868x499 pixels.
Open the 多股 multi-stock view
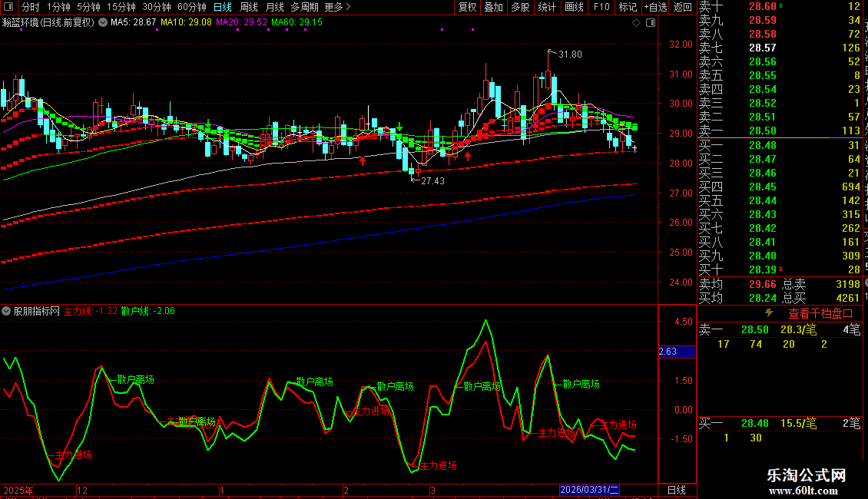[x=520, y=7]
